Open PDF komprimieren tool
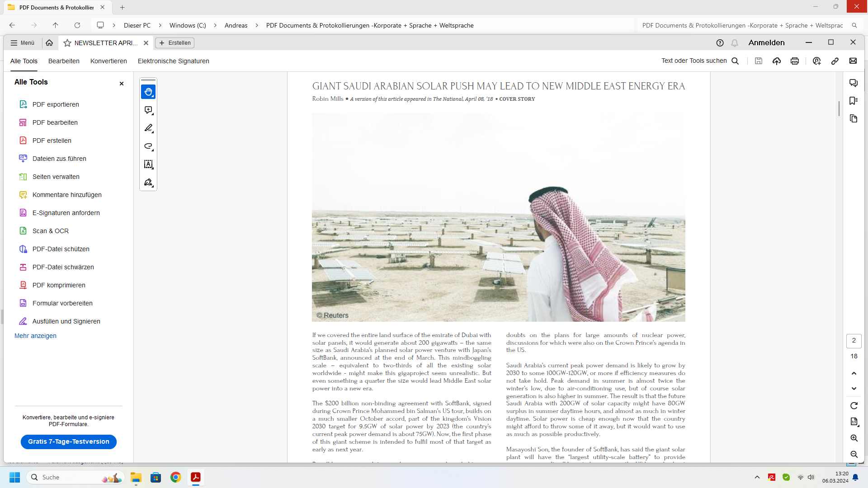The height and width of the screenshot is (488, 868). [x=59, y=285]
